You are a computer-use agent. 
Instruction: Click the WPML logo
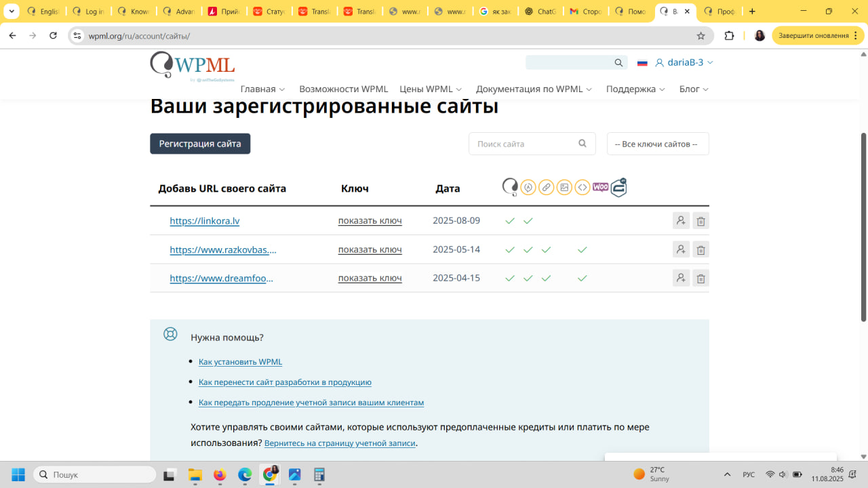click(x=193, y=66)
